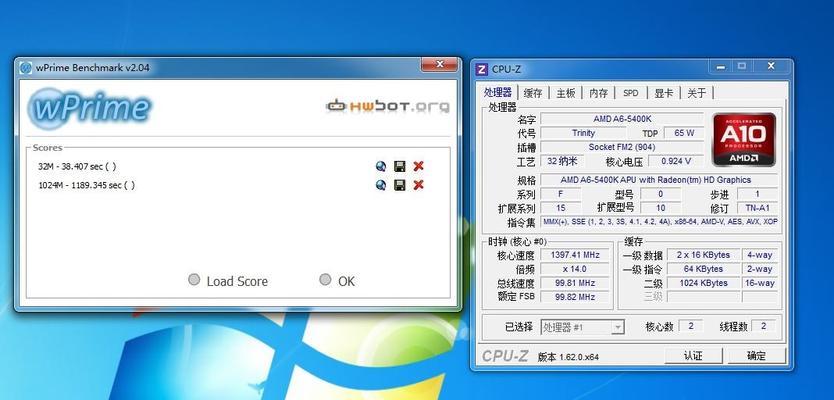Image resolution: width=834 pixels, height=400 pixels.
Task: Click the 99.81 MHz bus speed value
Action: point(575,283)
